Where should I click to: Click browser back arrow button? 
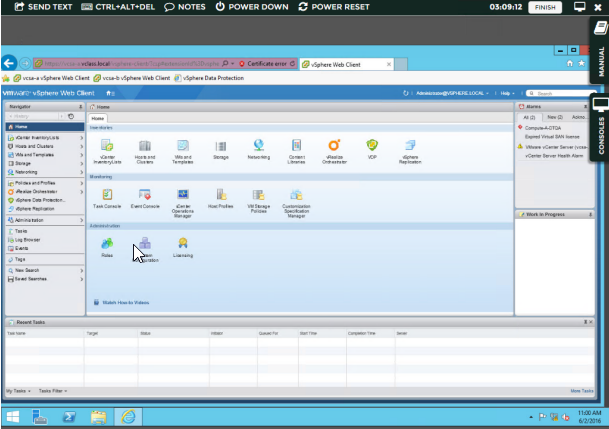click(x=9, y=63)
